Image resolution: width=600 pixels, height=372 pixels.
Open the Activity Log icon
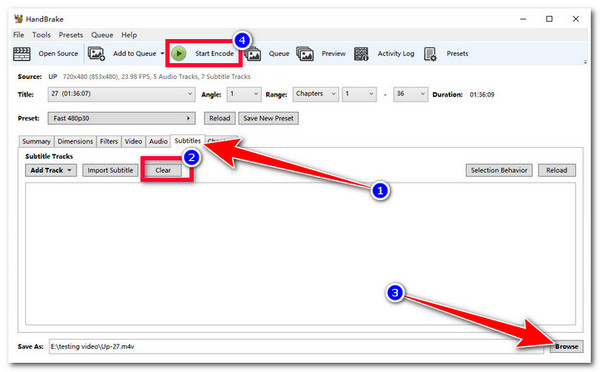(x=361, y=54)
